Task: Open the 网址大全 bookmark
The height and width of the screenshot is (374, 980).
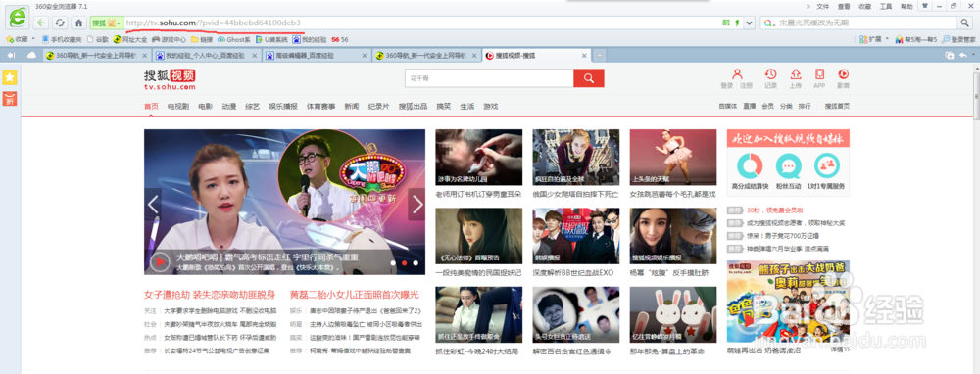Action: 130,39
